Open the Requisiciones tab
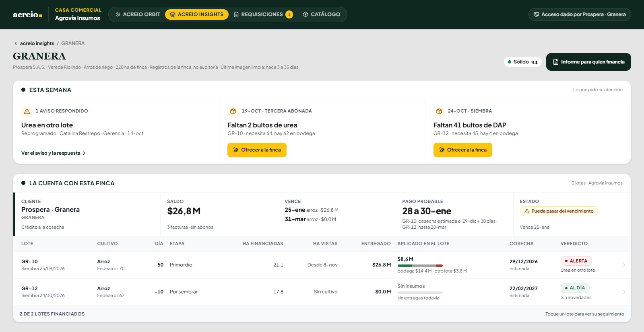 [263, 14]
